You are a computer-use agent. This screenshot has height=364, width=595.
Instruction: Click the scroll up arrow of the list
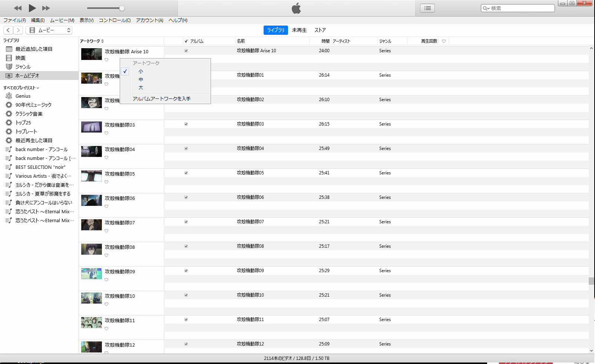(x=591, y=48)
